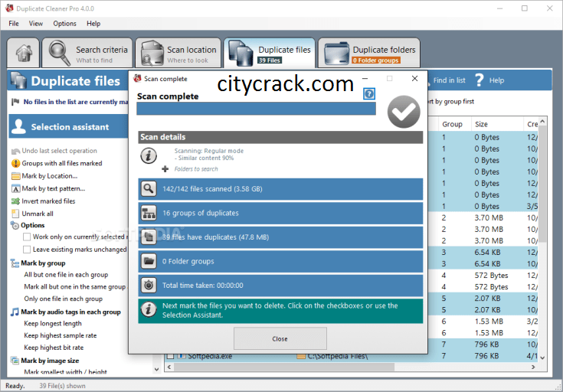
Task: Click the Unmark all page icon
Action: [x=15, y=214]
